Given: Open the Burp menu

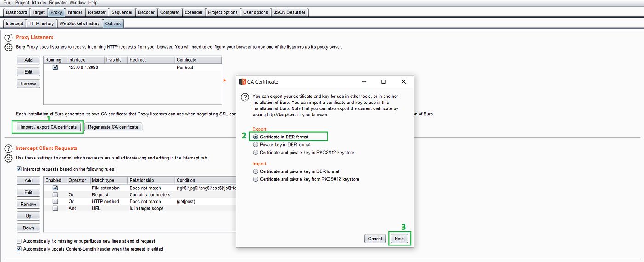Looking at the screenshot, I should 8,3.
